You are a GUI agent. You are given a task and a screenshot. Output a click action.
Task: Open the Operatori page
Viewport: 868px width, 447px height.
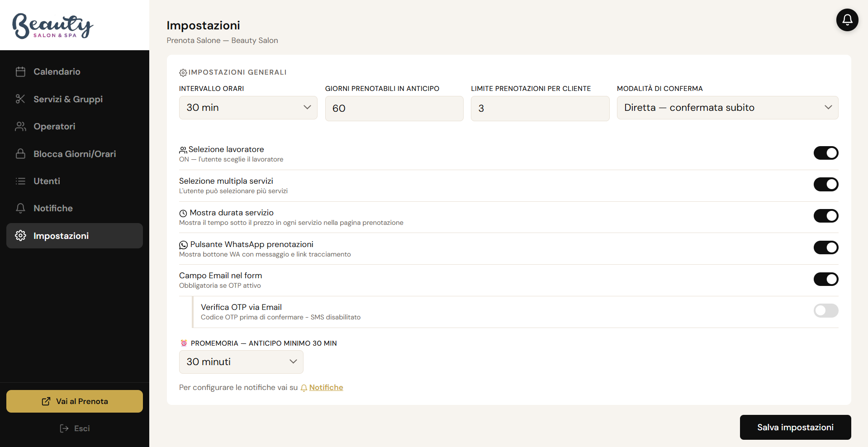coord(75,126)
